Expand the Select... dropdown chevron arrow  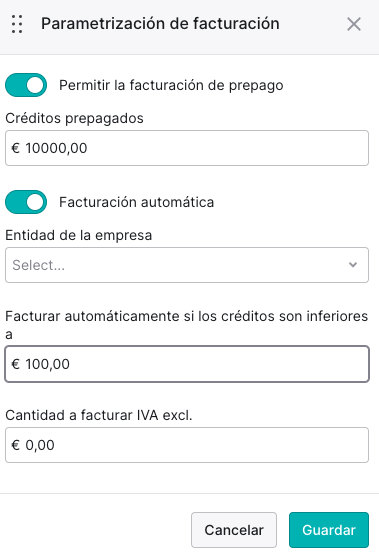(353, 265)
